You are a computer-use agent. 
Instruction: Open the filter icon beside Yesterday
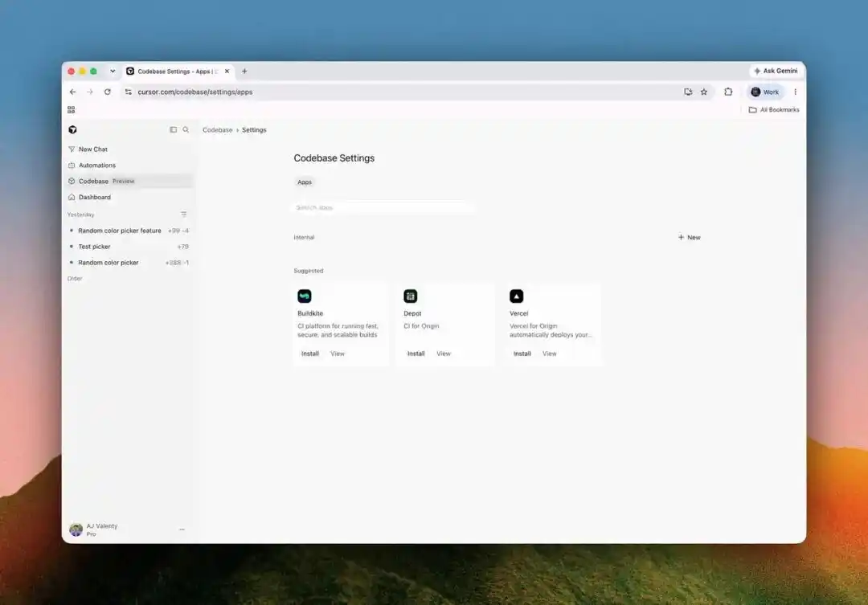(x=184, y=215)
